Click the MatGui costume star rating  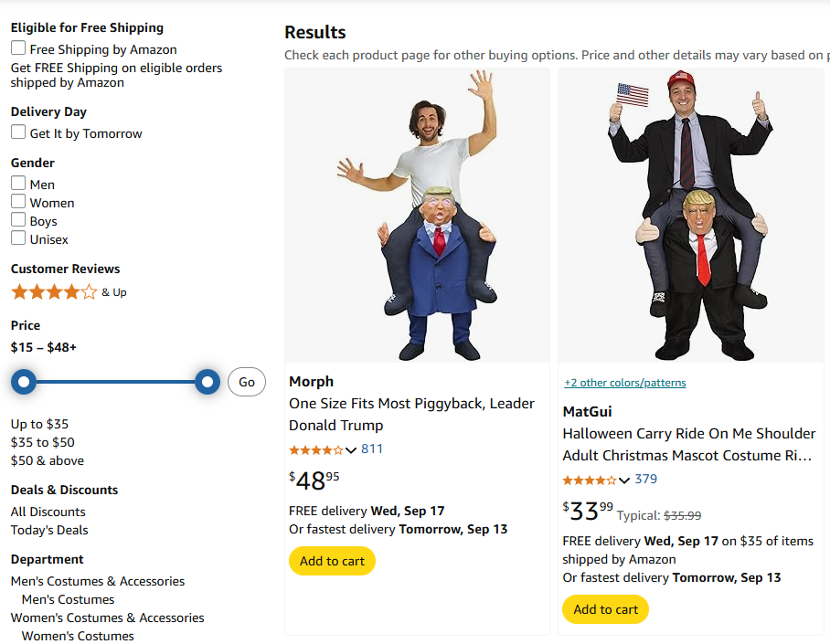point(589,480)
